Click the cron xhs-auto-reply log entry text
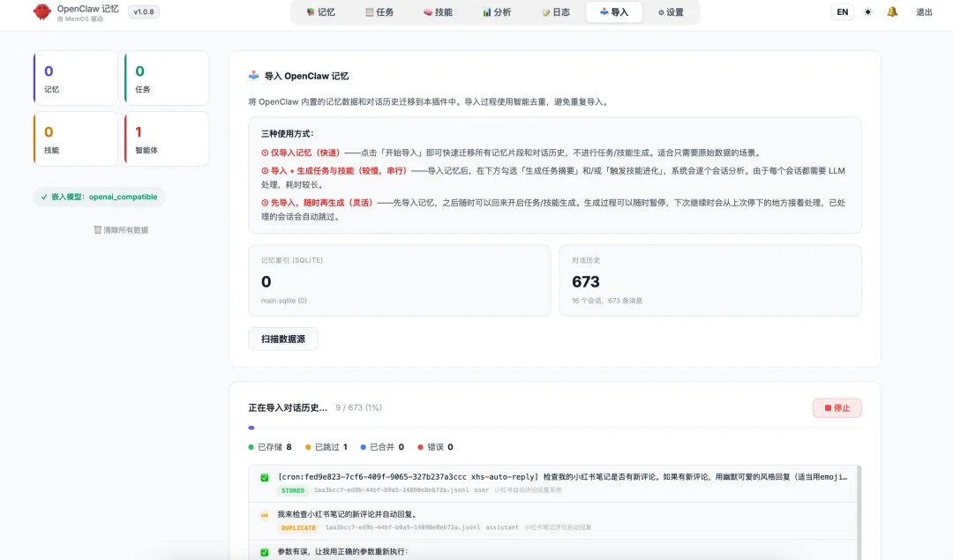953x560 pixels. 562,477
